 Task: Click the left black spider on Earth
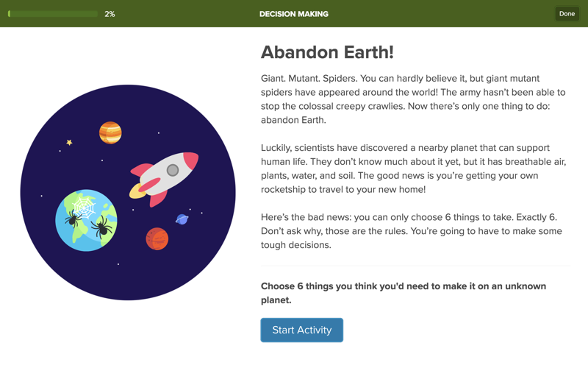pos(73,219)
